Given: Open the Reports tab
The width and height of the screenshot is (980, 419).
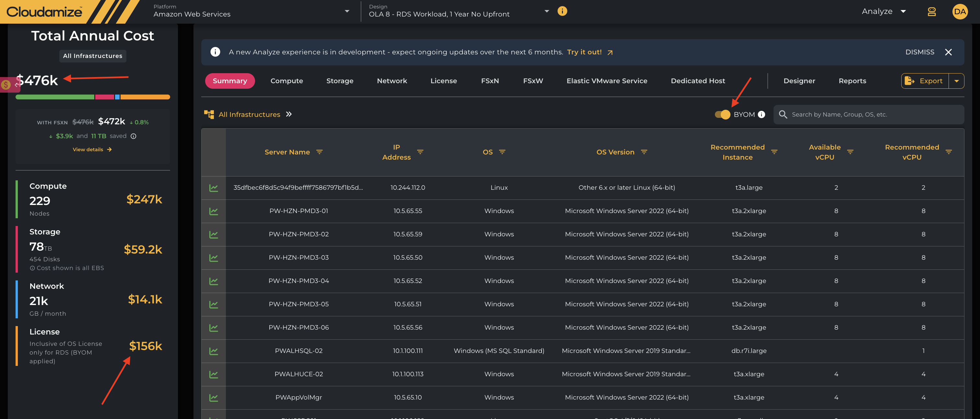Looking at the screenshot, I should point(852,81).
